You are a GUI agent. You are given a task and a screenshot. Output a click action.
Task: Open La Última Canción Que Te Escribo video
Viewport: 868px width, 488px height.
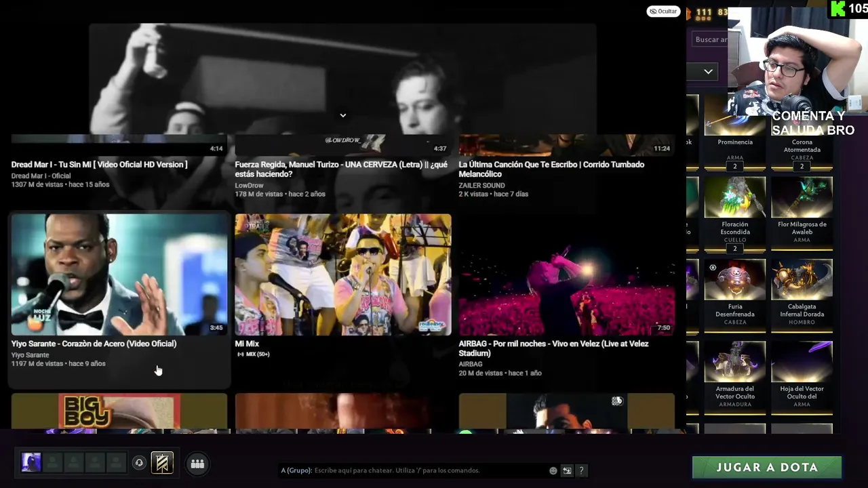551,169
